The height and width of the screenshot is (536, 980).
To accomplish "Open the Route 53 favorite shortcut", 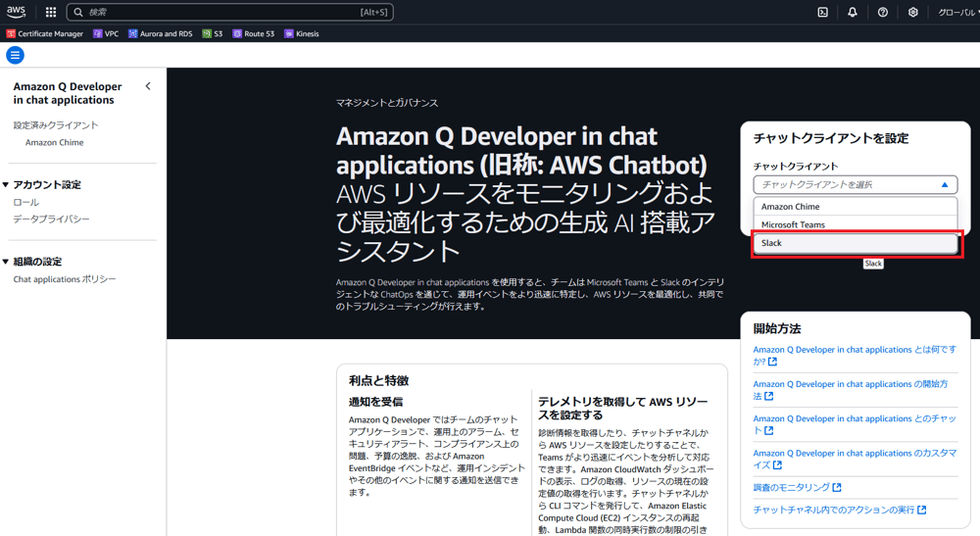I will pos(253,33).
